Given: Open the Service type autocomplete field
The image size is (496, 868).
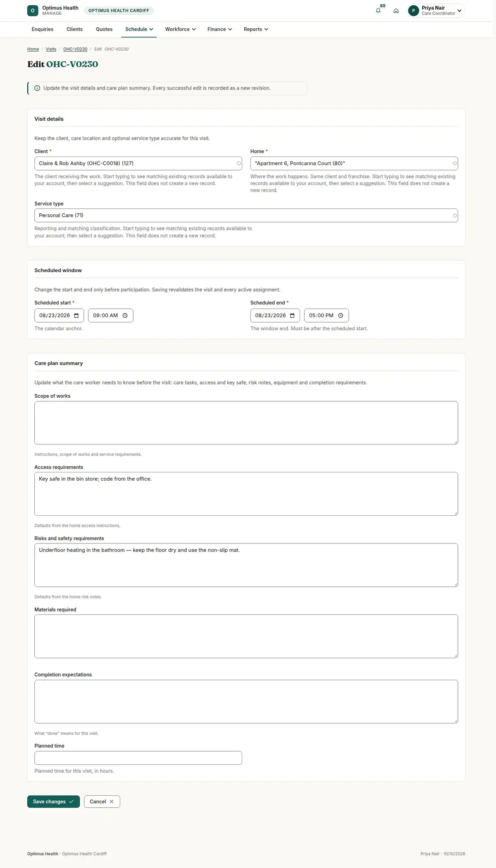Looking at the screenshot, I should (x=246, y=216).
